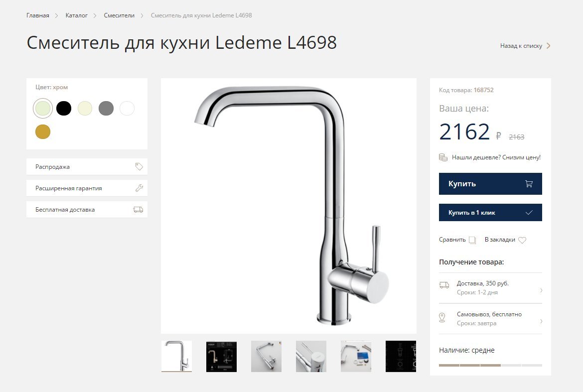Click the wrench icon beside Расширенная гарантия
This screenshot has height=392, width=583.
(139, 188)
